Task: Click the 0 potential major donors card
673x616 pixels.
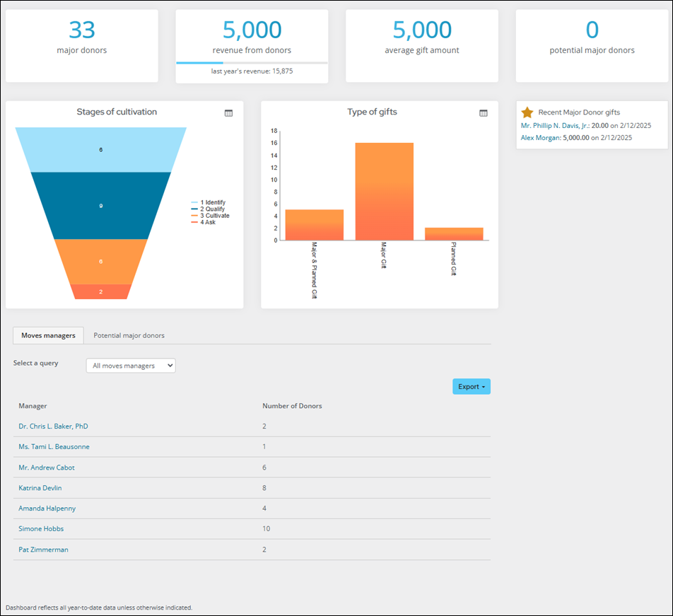Action: [x=592, y=46]
